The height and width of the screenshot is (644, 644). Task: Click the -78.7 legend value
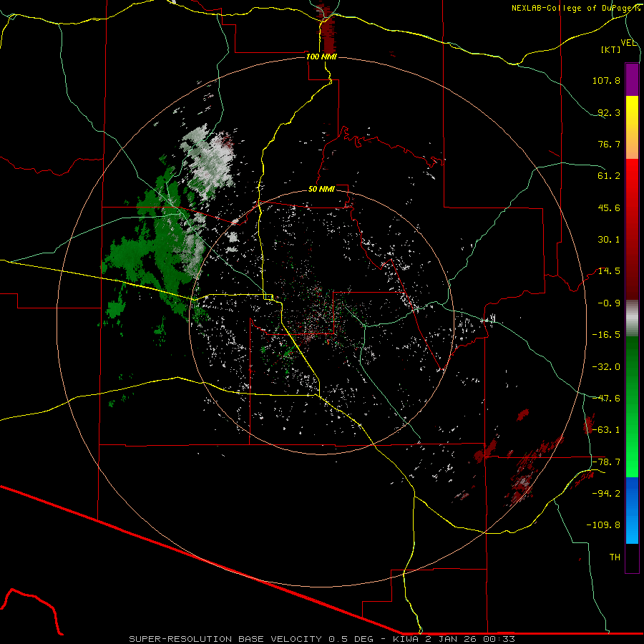pyautogui.click(x=606, y=462)
